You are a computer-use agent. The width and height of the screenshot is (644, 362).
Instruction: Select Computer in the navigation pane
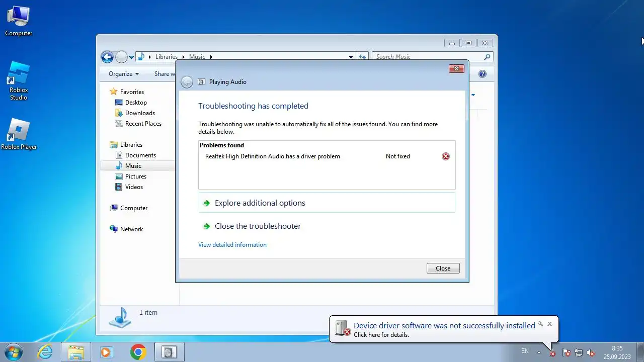[134, 208]
